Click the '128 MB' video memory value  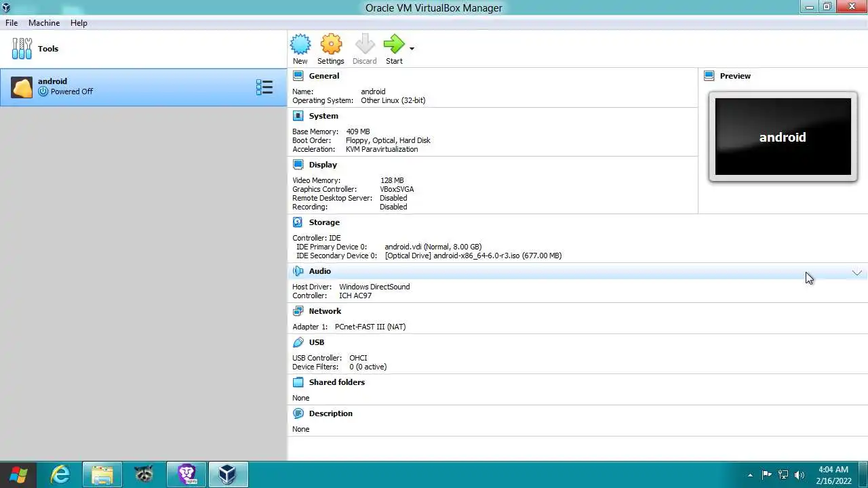(392, 181)
